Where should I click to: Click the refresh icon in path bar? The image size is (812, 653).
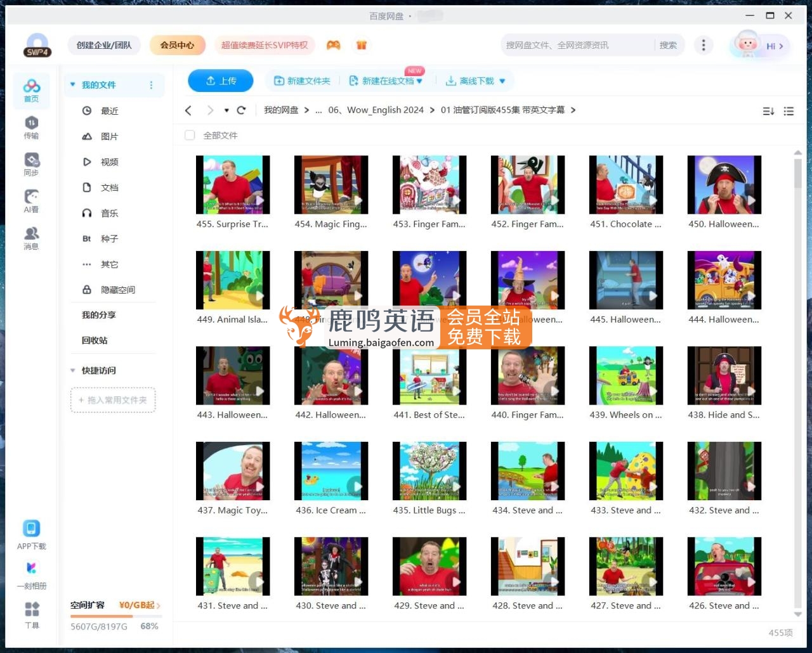click(241, 110)
